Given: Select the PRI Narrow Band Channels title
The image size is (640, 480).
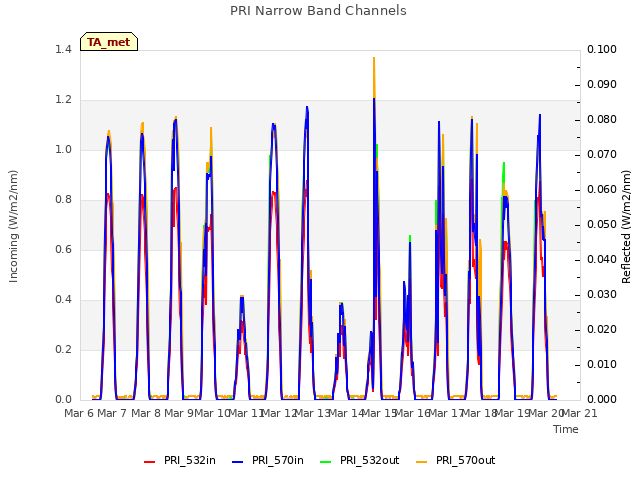Looking at the screenshot, I should pyautogui.click(x=318, y=11).
